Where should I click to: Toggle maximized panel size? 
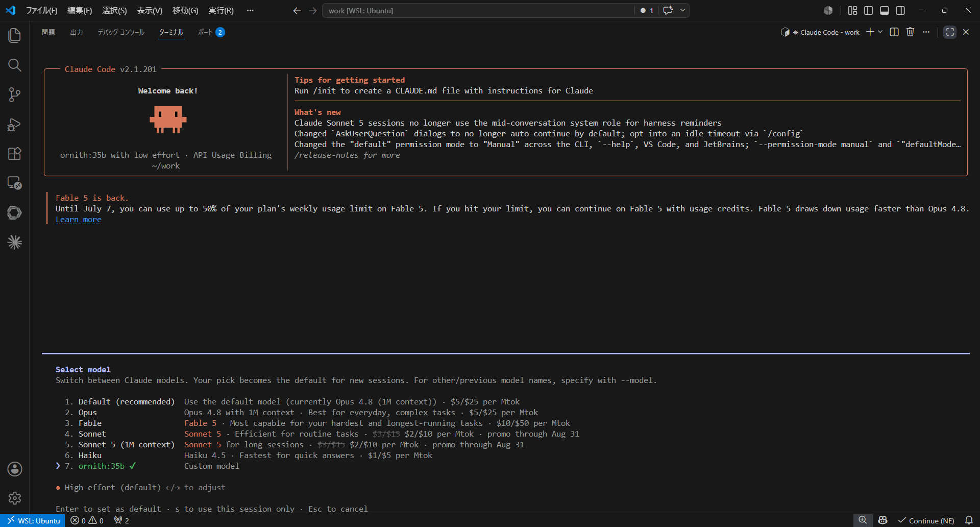click(950, 32)
